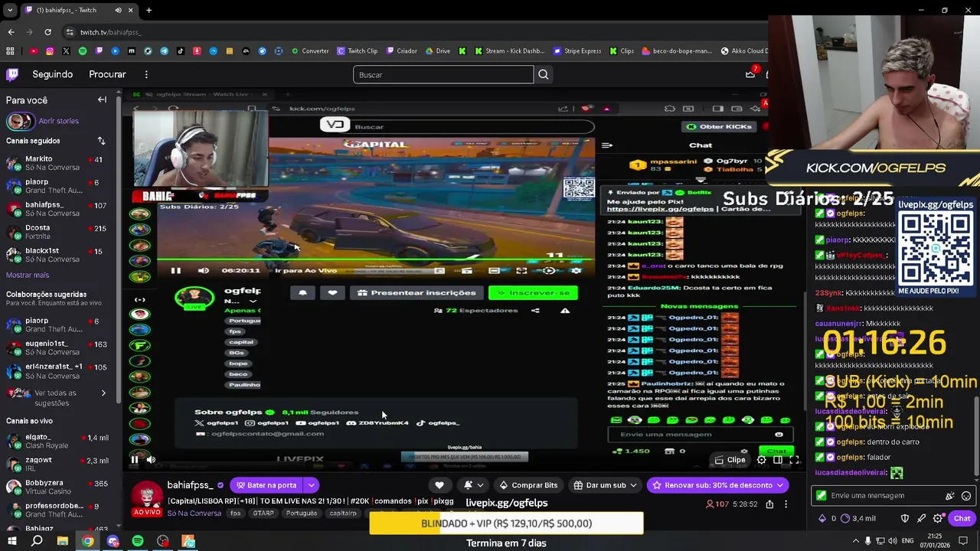
Task: Reload the Twitch page
Action: (47, 32)
